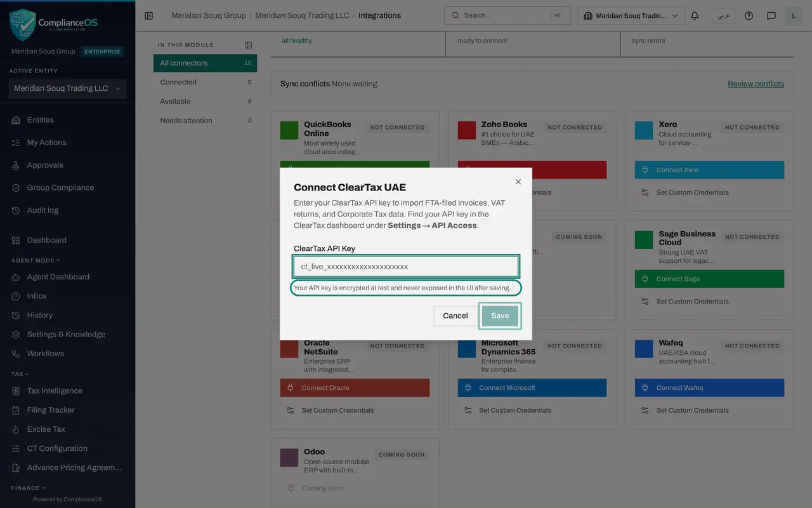This screenshot has height=508, width=812.
Task: Collapse the Finance section
Action: coord(29,488)
